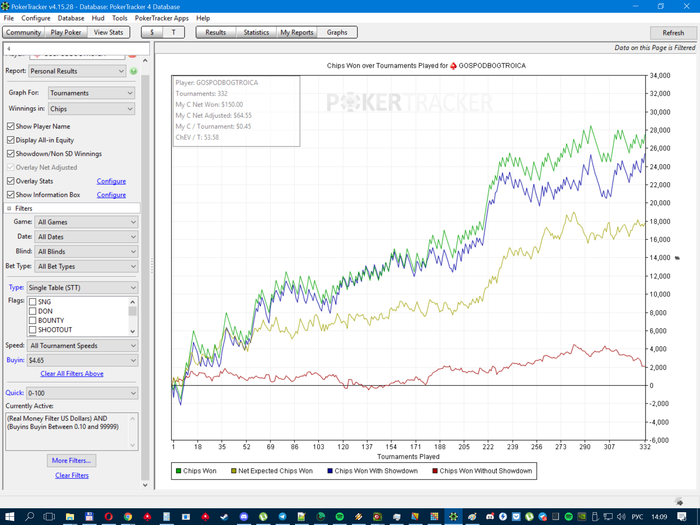Open the PokerTracker Apps menu
The width and height of the screenshot is (700, 525).
click(162, 18)
